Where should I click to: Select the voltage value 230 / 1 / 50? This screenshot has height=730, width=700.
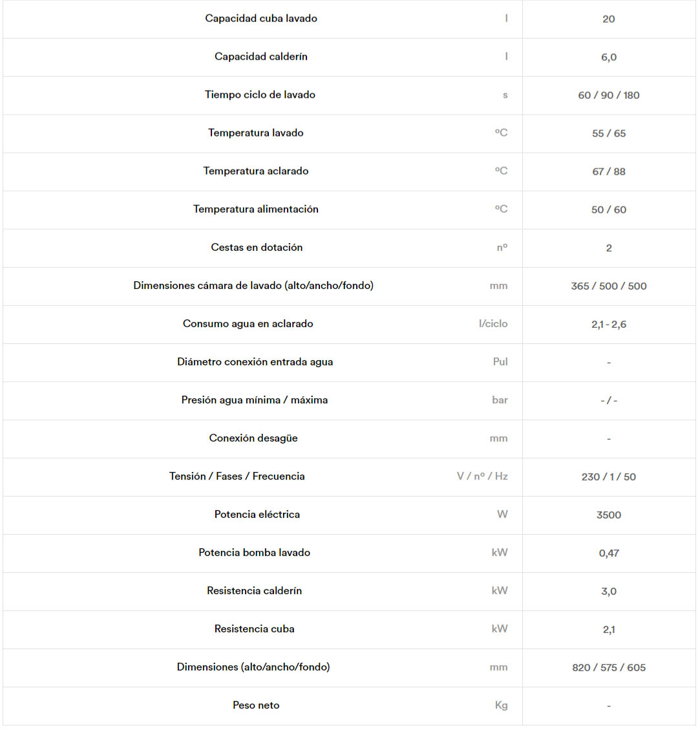(x=609, y=477)
